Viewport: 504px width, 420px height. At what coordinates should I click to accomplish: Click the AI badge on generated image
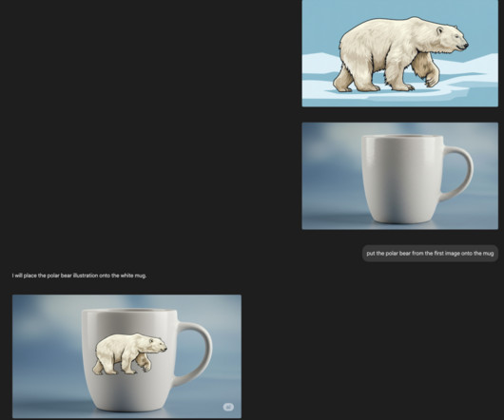tap(228, 407)
